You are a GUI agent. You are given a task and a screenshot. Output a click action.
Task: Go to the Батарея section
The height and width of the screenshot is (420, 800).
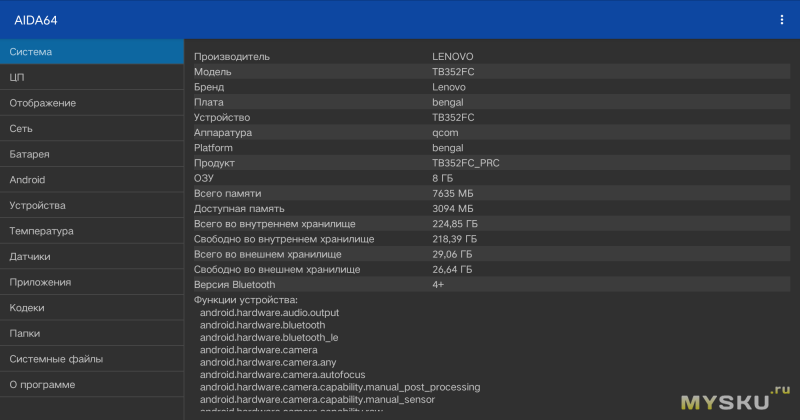point(92,154)
